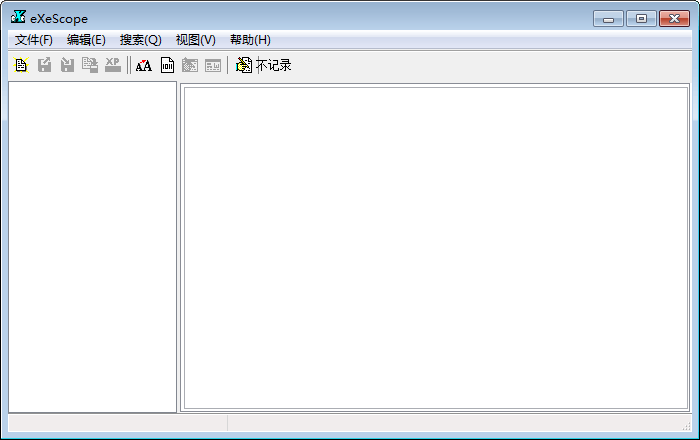Open the 视图(V) menu
This screenshot has height=440, width=700.
click(196, 40)
